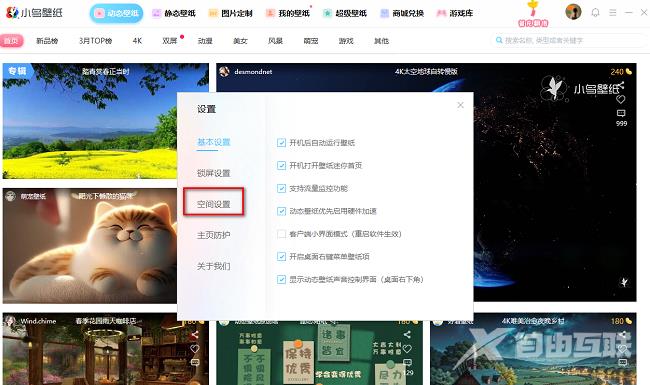
Task: Click the 小鸟壁纸 logo icon
Action: (x=12, y=12)
